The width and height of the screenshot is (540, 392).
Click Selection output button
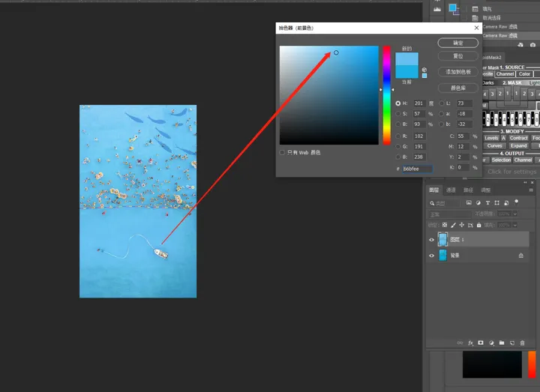501,160
